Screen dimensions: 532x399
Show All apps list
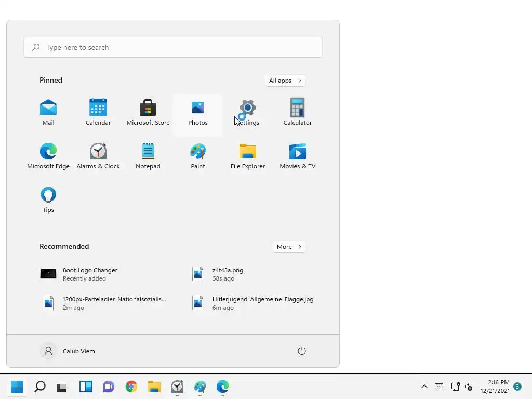pyautogui.click(x=285, y=81)
